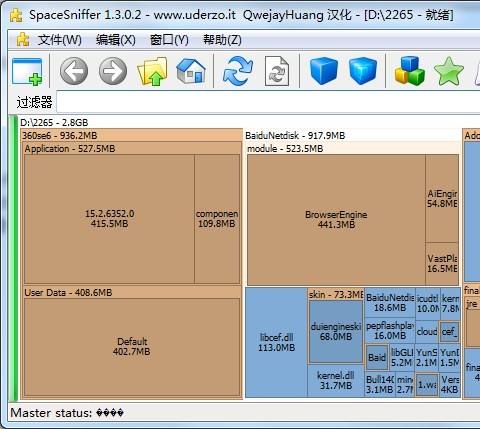The width and height of the screenshot is (480, 429).
Task: Click the Master status bar text
Action: pos(67,413)
